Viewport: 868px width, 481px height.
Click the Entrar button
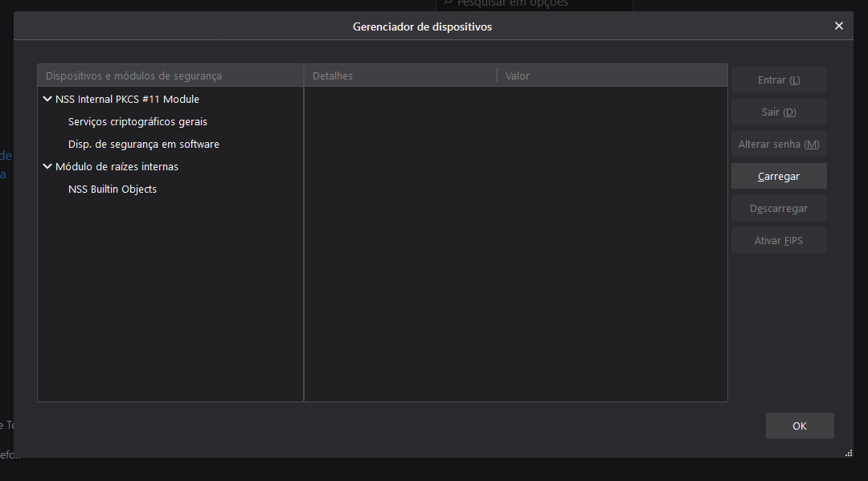778,80
